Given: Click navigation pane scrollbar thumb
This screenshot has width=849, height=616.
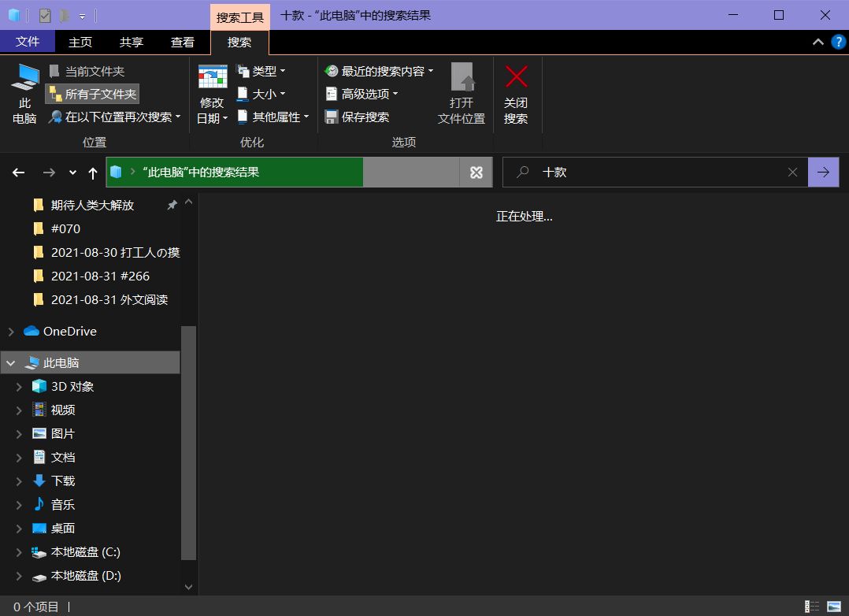Looking at the screenshot, I should click(188, 443).
